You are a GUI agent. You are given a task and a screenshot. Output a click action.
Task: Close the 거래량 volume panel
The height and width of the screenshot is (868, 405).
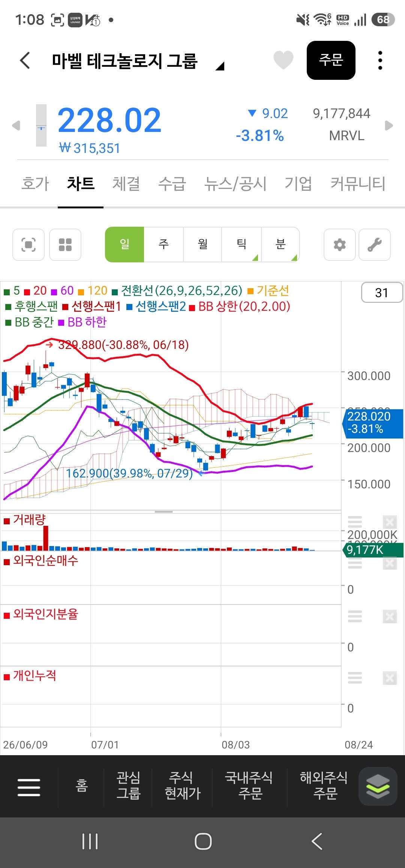point(390,522)
